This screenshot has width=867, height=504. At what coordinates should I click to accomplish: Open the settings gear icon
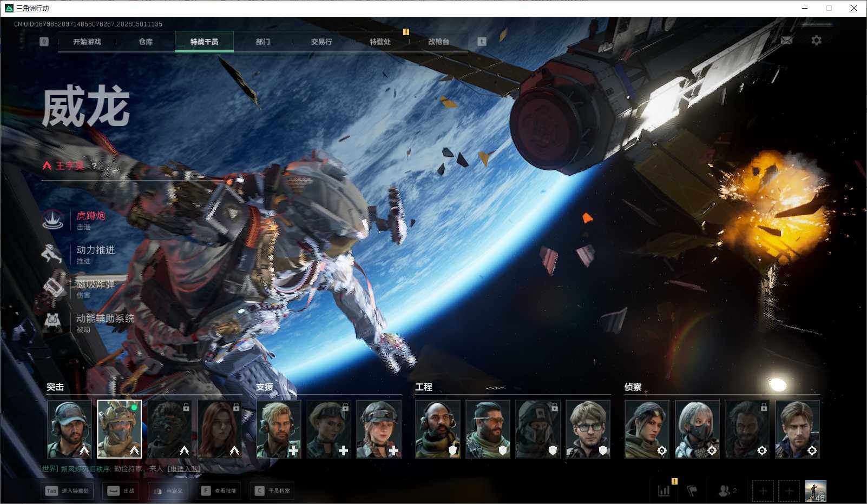pyautogui.click(x=816, y=41)
